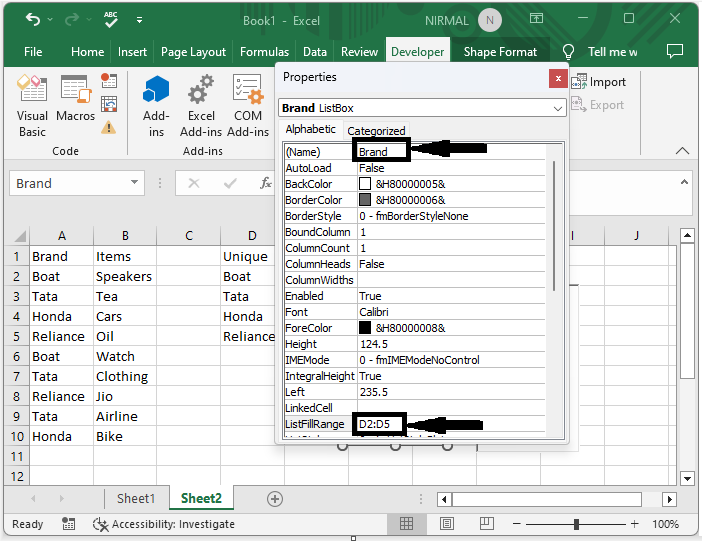Click cell D1 containing Unique

pos(248,257)
